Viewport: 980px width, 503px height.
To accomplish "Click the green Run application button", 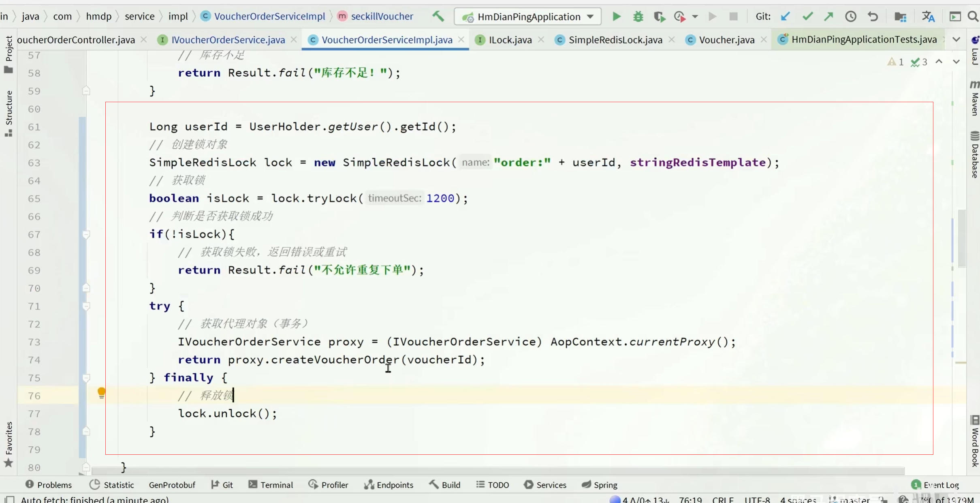I will 616,17.
